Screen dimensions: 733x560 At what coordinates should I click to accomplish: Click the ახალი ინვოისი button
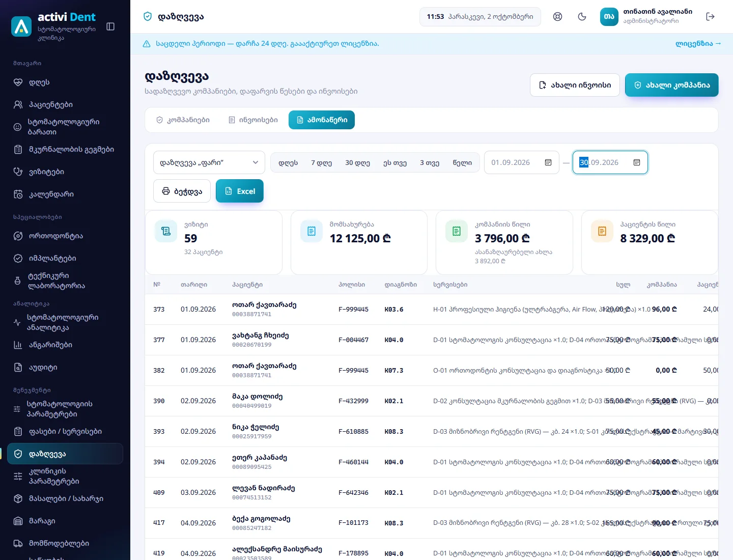tap(575, 85)
